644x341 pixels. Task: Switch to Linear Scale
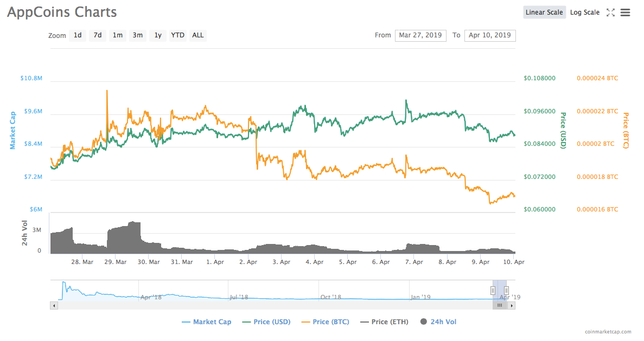pyautogui.click(x=545, y=12)
